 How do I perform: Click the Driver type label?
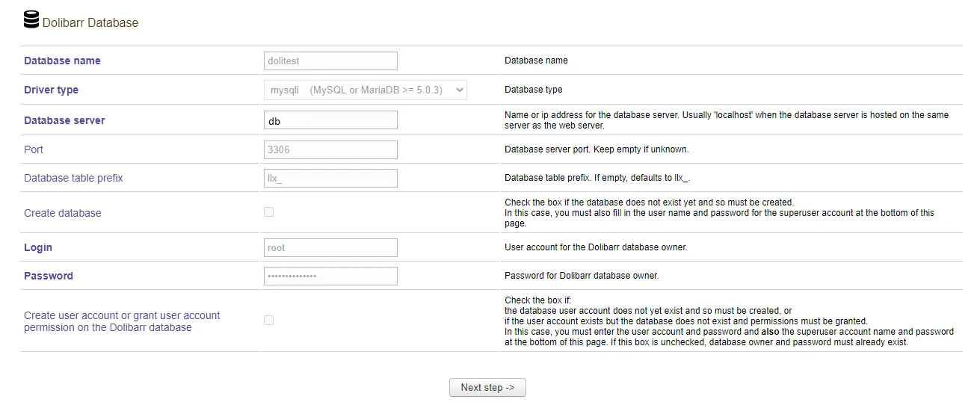pyautogui.click(x=51, y=90)
